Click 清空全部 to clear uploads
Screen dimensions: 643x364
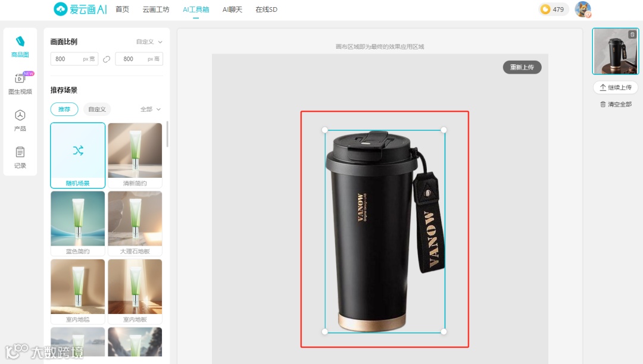[x=616, y=105]
